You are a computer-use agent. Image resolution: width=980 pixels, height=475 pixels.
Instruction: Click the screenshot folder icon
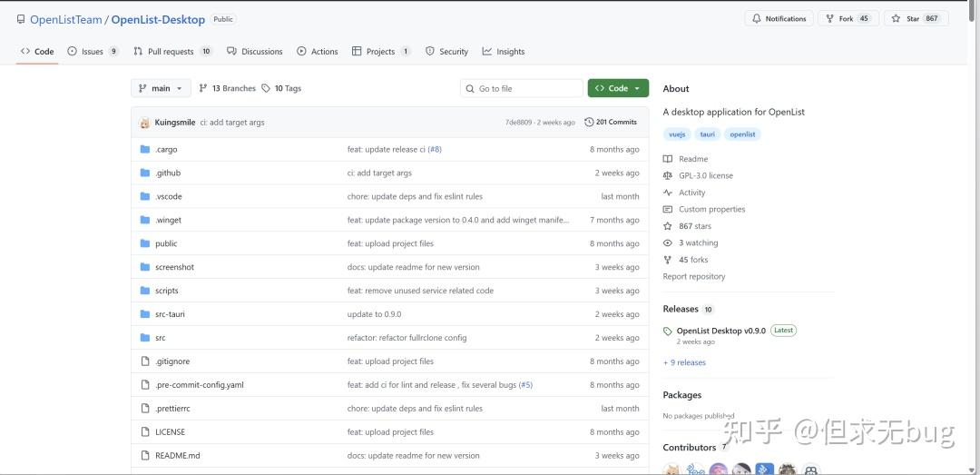click(145, 267)
